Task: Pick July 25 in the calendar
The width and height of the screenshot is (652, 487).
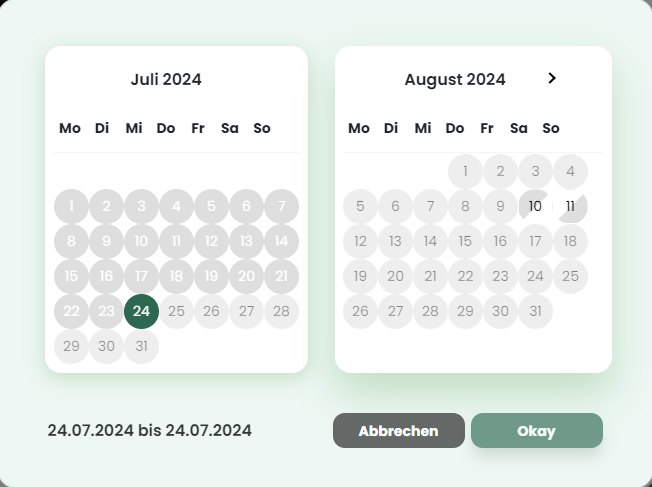Action: pos(176,311)
